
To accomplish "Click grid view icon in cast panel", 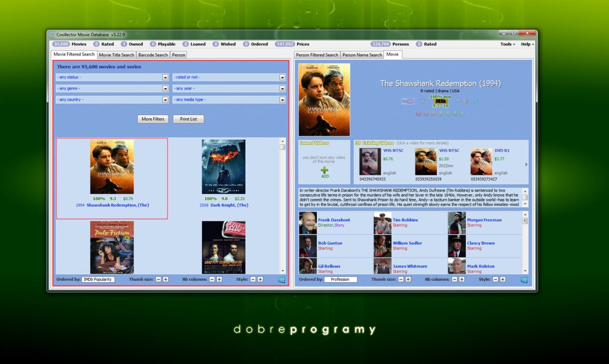I will point(524,279).
